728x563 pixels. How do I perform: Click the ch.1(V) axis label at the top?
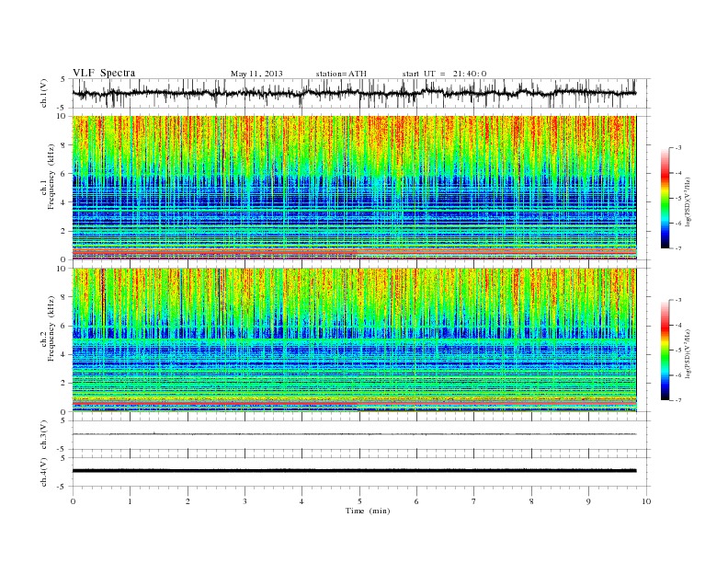(43, 93)
